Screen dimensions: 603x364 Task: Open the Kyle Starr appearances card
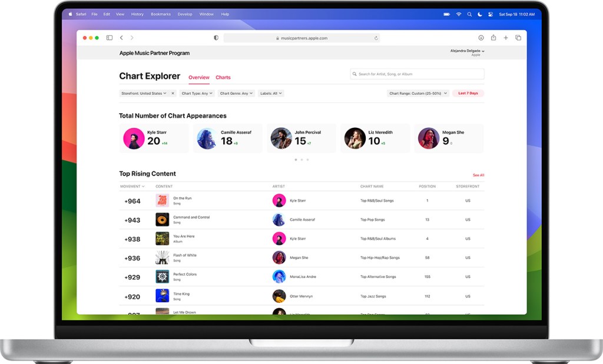tap(154, 138)
